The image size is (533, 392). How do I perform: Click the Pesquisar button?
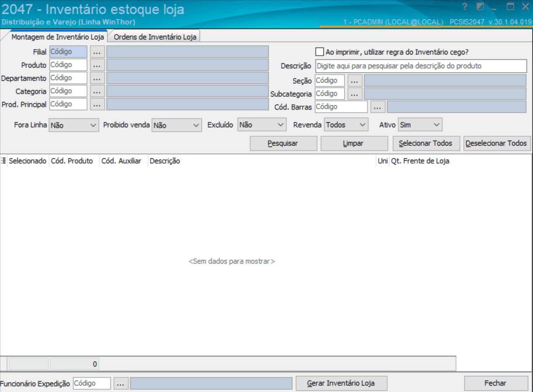point(284,143)
